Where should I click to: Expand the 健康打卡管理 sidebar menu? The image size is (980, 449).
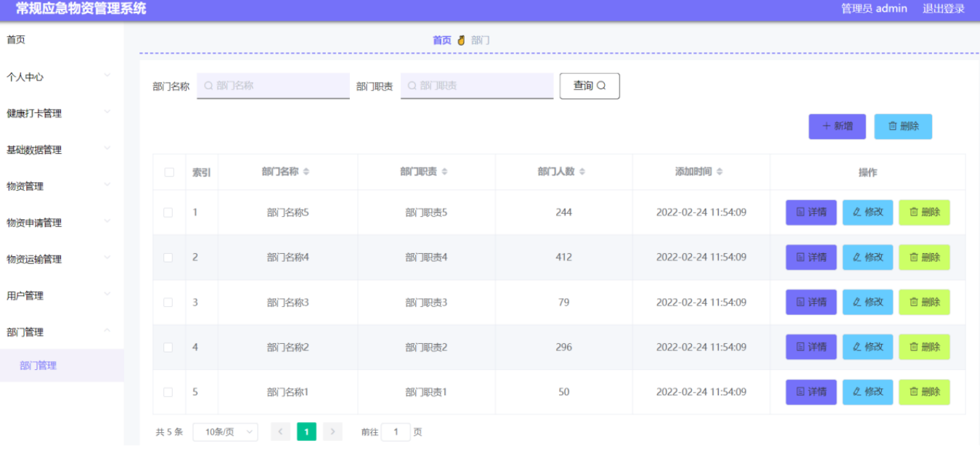click(62, 113)
